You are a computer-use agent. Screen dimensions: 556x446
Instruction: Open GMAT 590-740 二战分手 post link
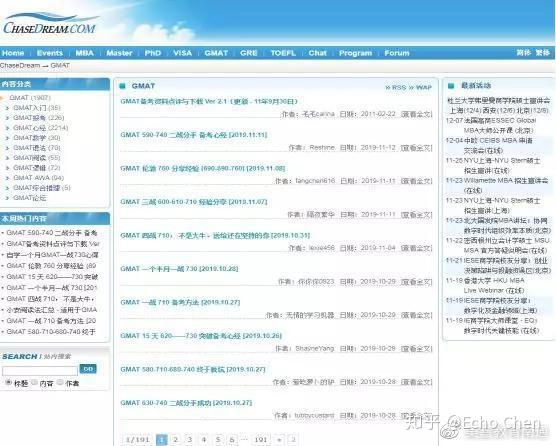click(194, 135)
